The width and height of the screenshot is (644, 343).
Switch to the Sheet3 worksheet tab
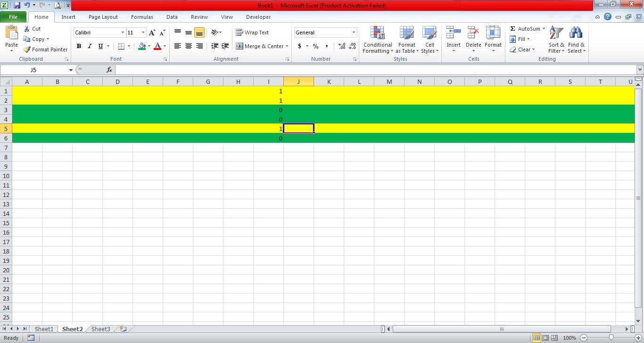100,329
